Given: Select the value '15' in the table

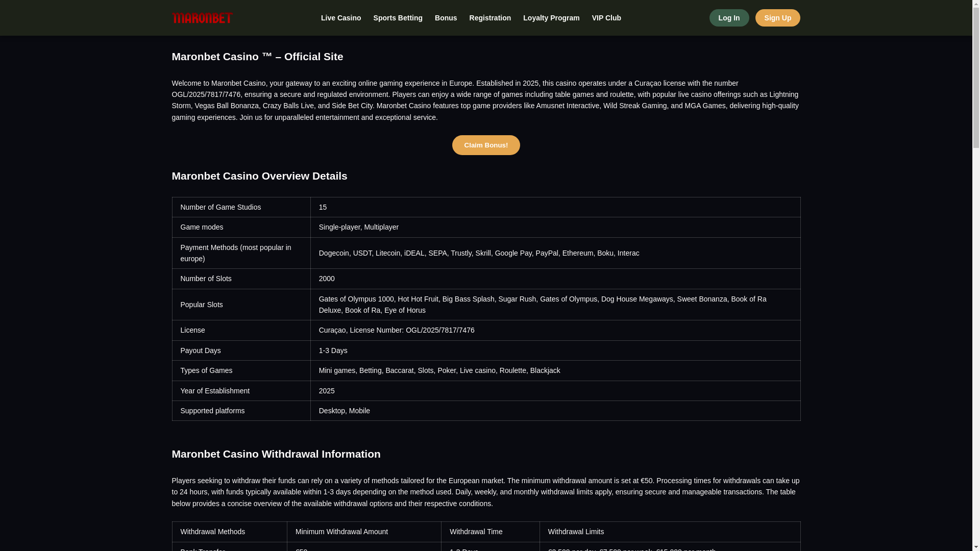Looking at the screenshot, I should 555,207.
